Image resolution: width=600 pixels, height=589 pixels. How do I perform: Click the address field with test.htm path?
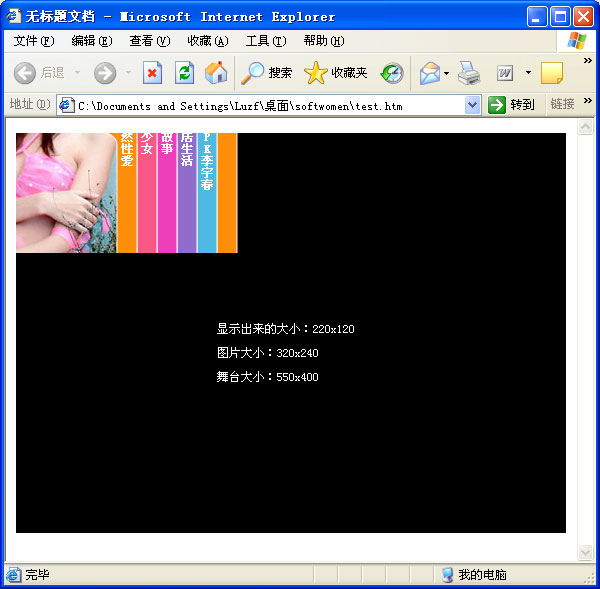pyautogui.click(x=269, y=105)
